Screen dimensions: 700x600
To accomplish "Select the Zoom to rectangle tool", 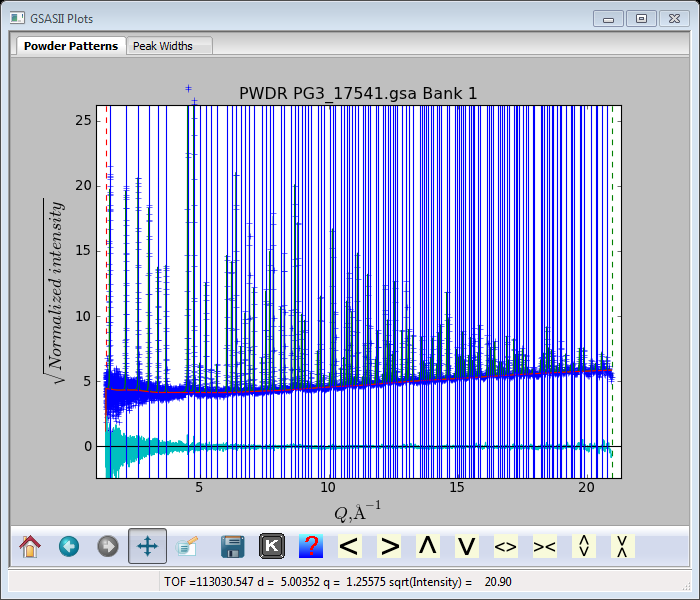I will (x=187, y=546).
